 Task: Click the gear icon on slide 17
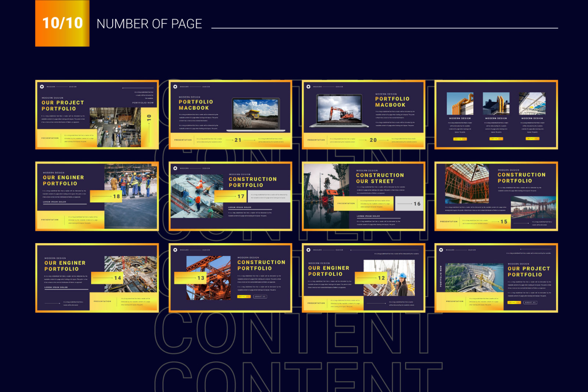tap(175, 168)
